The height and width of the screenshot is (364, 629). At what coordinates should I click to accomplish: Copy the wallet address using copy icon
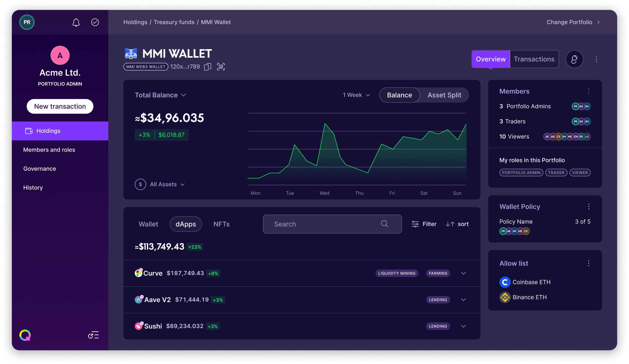coord(207,66)
